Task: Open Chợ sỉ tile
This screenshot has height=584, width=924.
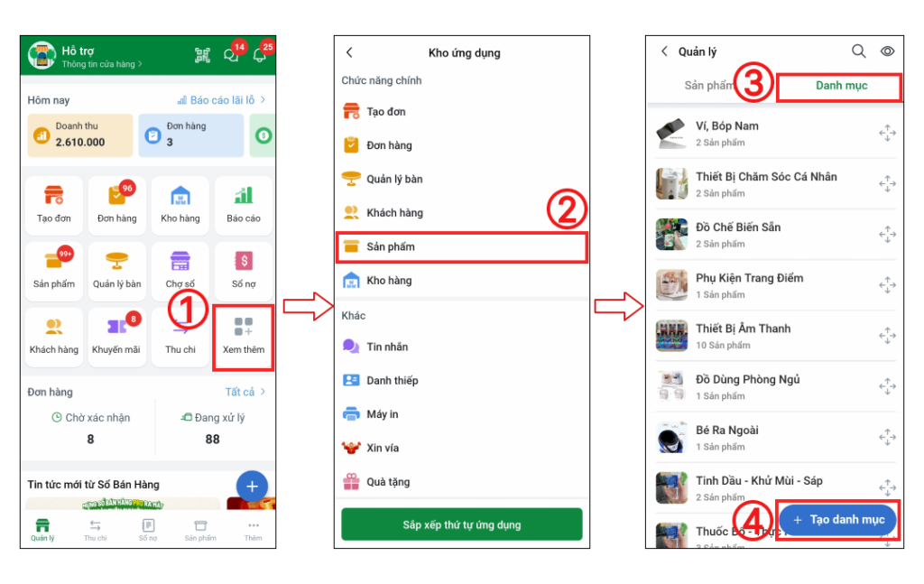Action: (x=180, y=271)
